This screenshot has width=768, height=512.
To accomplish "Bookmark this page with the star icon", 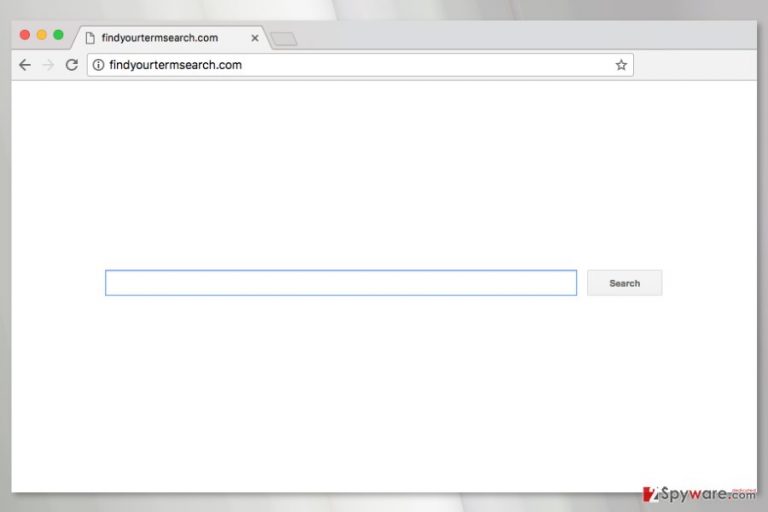I will 621,65.
